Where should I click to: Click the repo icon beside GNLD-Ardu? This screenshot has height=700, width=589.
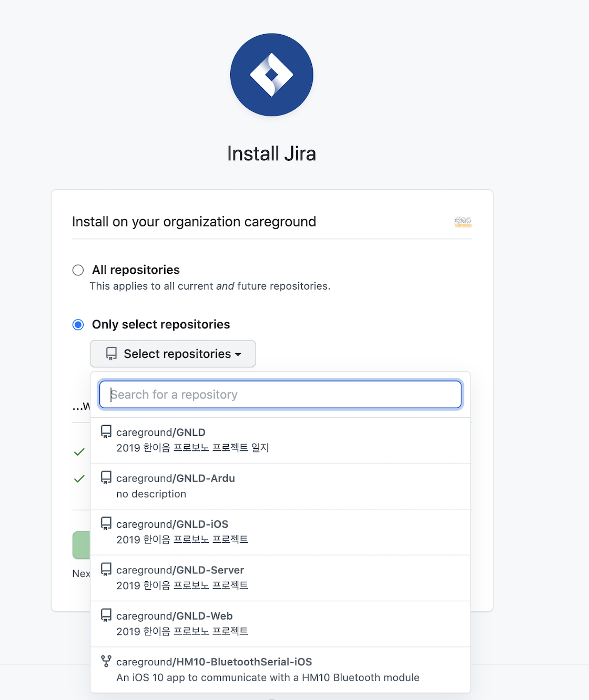click(x=106, y=478)
